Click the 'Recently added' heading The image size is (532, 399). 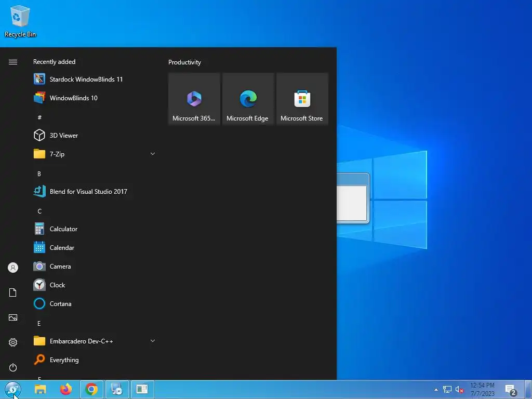click(54, 62)
